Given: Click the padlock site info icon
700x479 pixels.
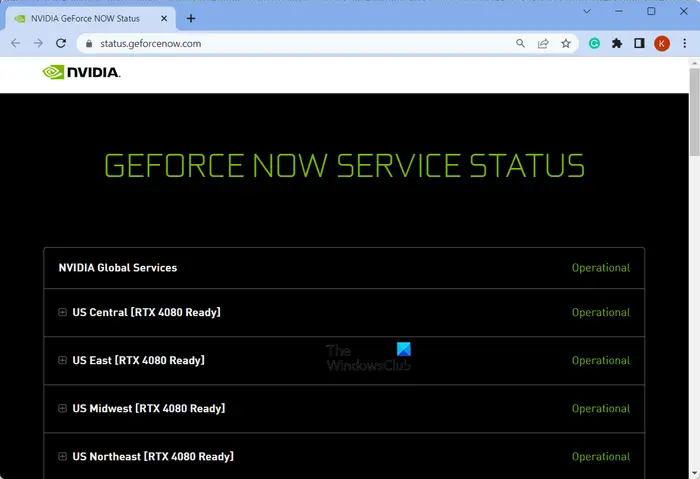Looking at the screenshot, I should tap(89, 43).
